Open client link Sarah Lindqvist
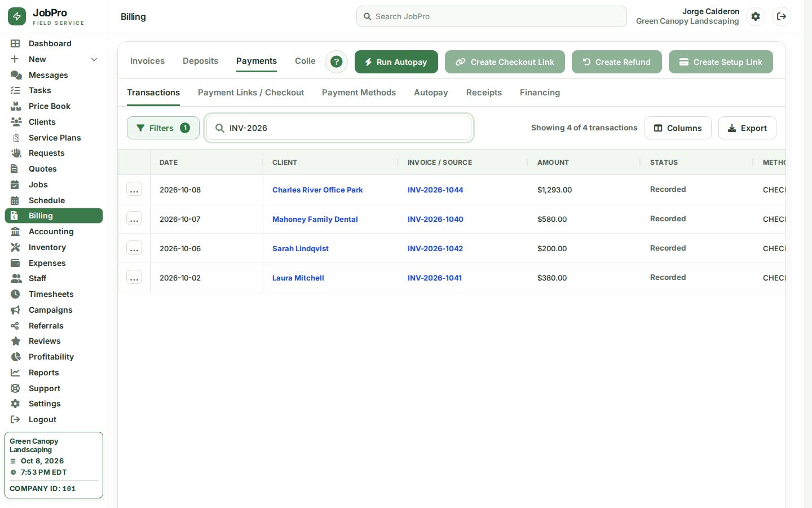This screenshot has height=508, width=812. [301, 248]
